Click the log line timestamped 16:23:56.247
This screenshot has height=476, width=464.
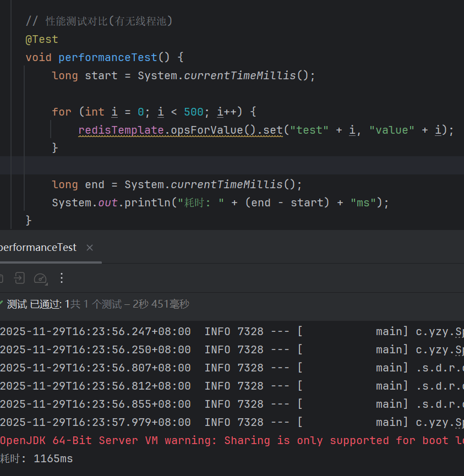(x=232, y=331)
